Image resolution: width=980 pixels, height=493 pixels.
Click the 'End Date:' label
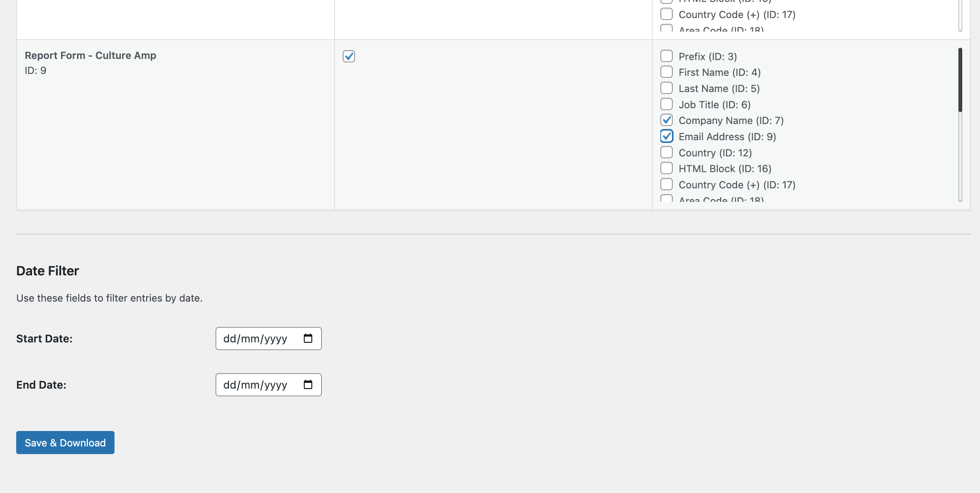click(41, 385)
